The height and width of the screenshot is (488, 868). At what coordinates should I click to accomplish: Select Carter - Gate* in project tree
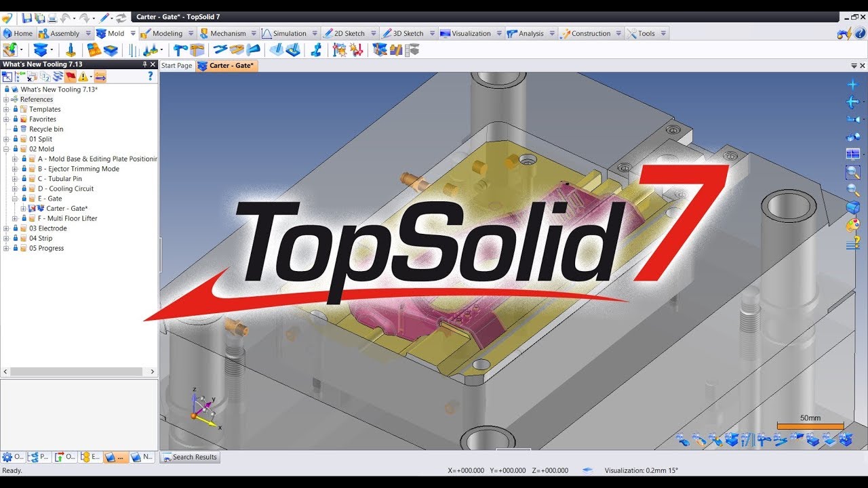(67, 209)
